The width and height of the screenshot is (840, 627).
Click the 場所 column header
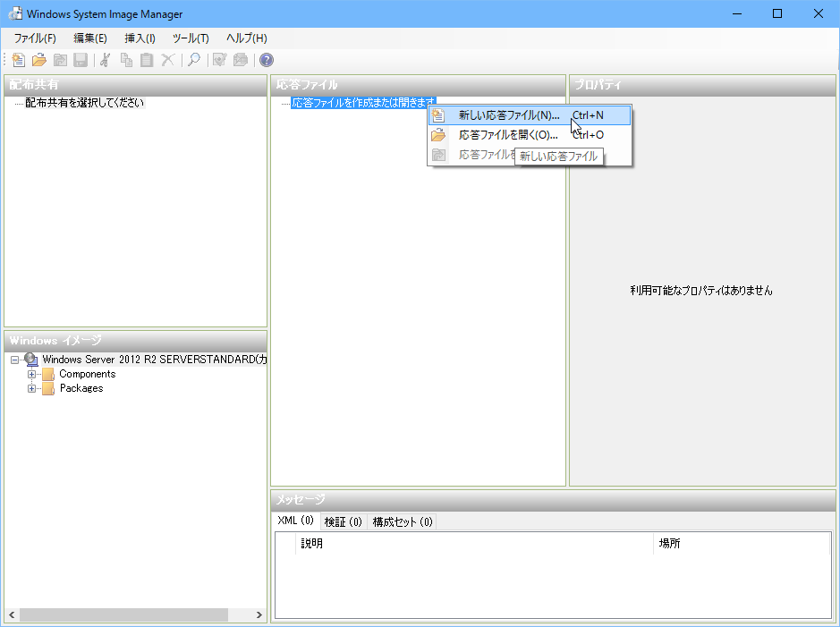[x=742, y=544]
